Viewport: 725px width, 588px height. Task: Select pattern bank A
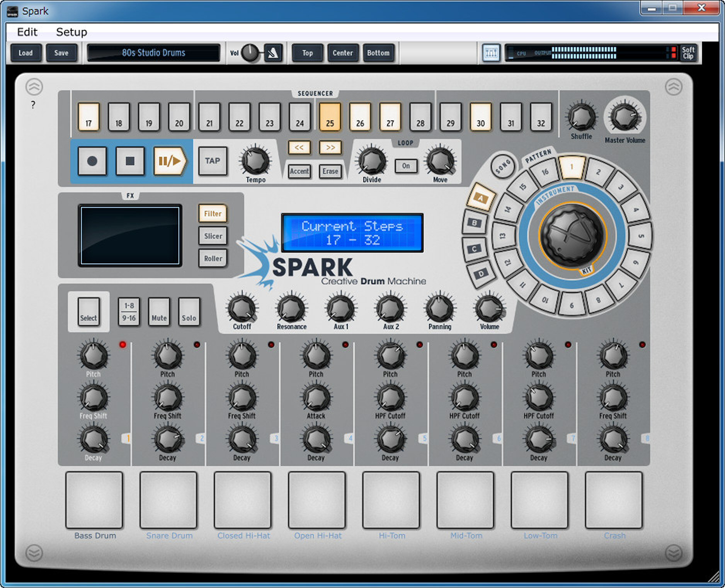481,198
